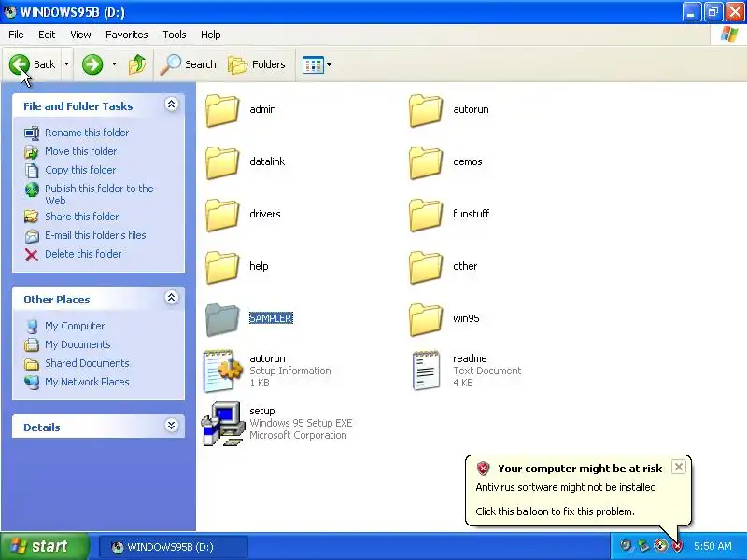This screenshot has width=747, height=560.
Task: Select the autorun folder icon
Action: [x=426, y=110]
